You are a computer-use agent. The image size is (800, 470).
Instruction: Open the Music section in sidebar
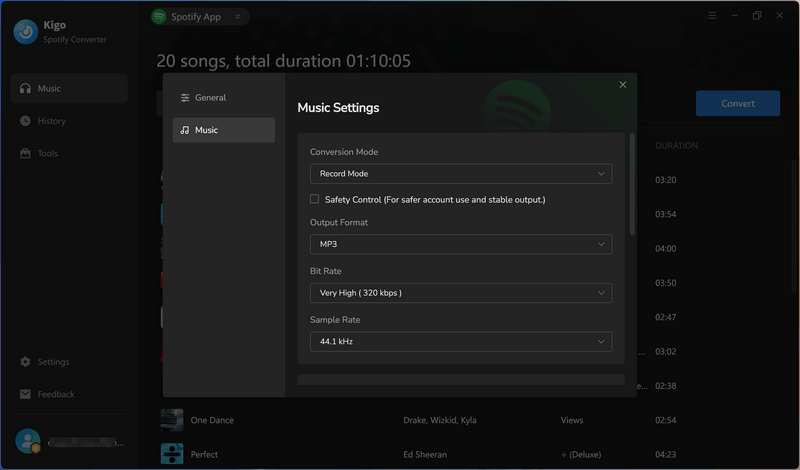(x=69, y=88)
